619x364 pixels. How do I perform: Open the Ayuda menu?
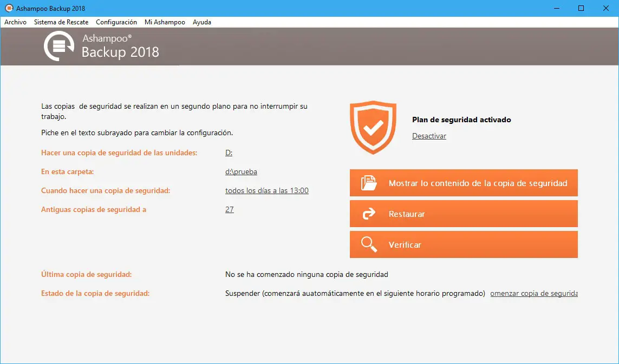pos(201,22)
